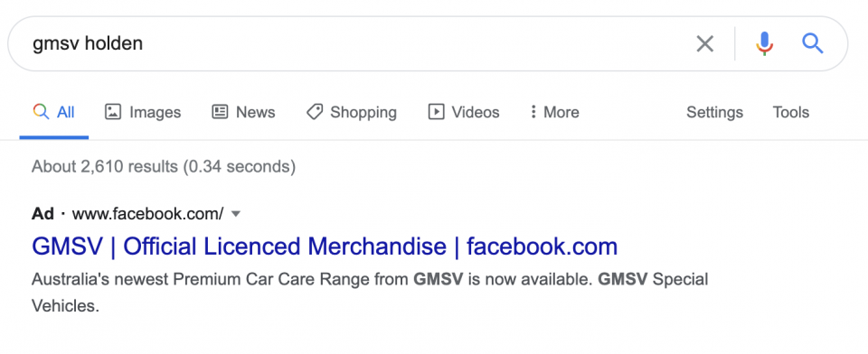
Task: Click the Shopping tab price-tag icon
Action: [315, 112]
